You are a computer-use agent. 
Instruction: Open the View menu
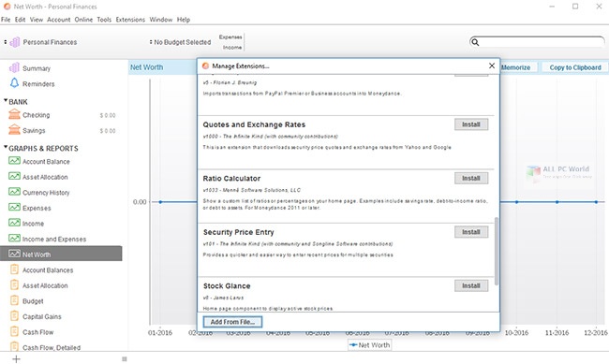(x=37, y=20)
